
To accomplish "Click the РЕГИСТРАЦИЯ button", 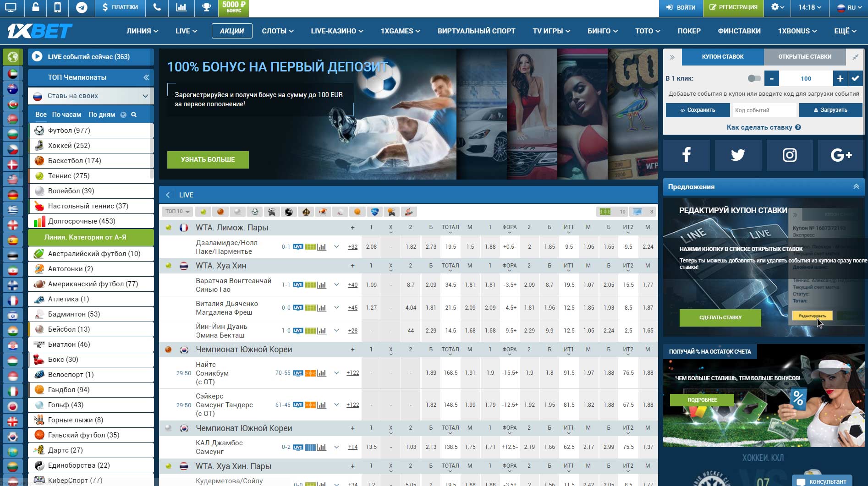I will pos(733,8).
